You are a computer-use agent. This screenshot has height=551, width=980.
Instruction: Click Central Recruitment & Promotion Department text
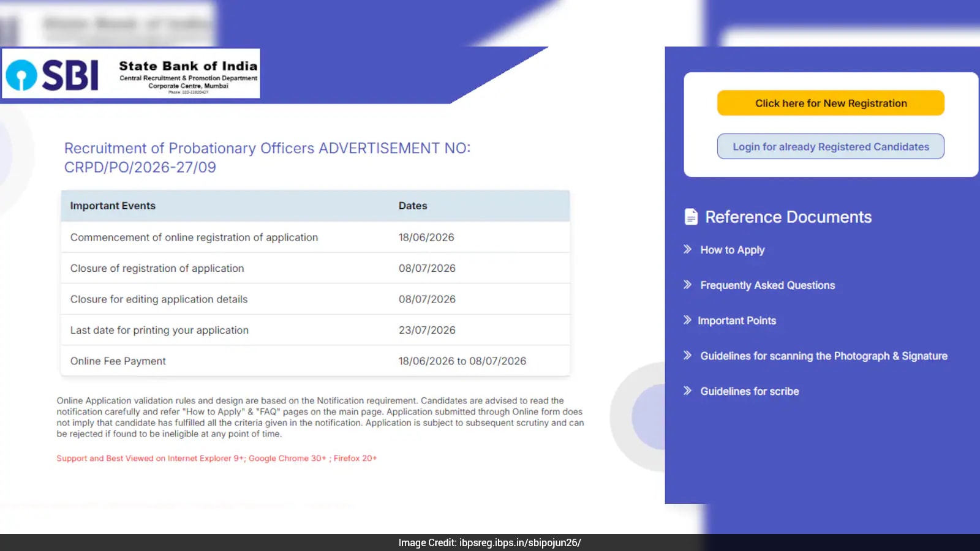click(188, 78)
